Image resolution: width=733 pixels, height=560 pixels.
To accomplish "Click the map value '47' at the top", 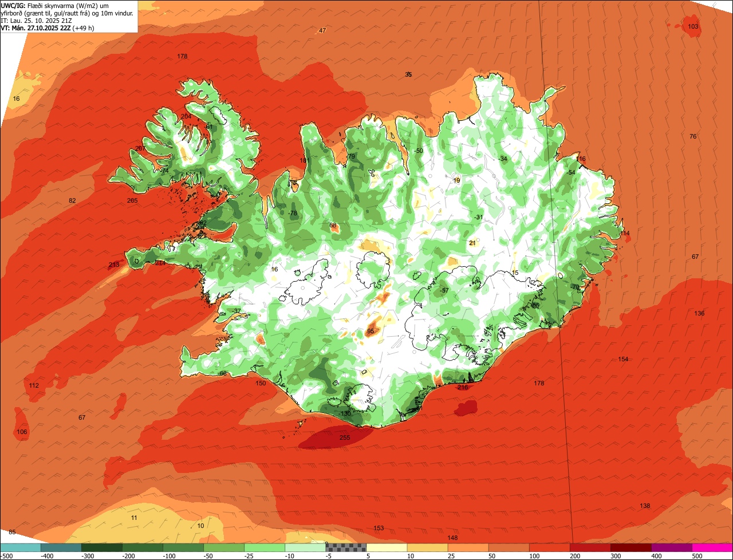I will tap(322, 30).
